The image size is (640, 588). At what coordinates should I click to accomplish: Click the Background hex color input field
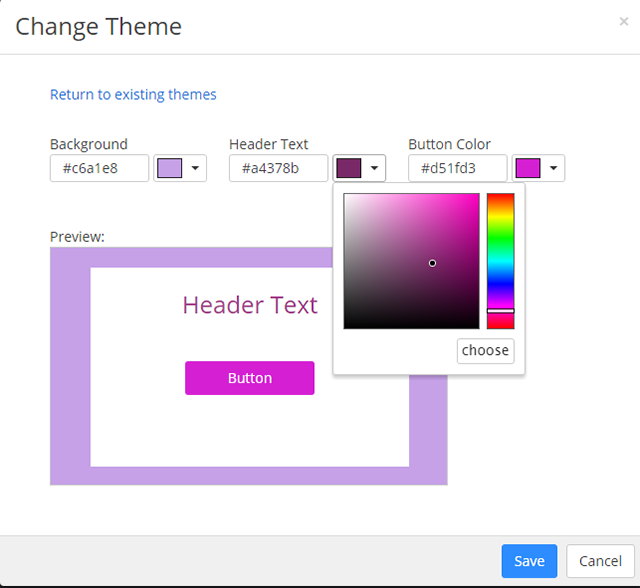99,168
